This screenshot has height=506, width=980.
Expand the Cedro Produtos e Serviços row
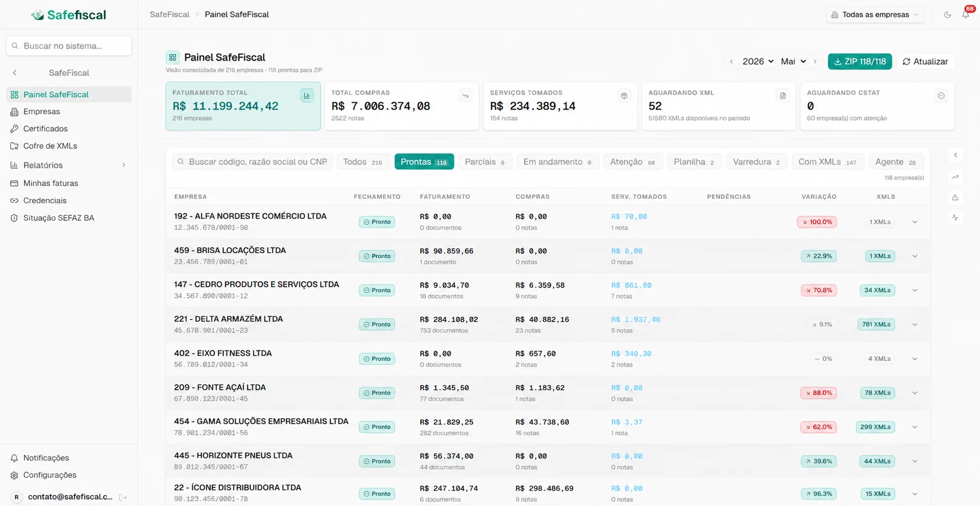point(915,290)
